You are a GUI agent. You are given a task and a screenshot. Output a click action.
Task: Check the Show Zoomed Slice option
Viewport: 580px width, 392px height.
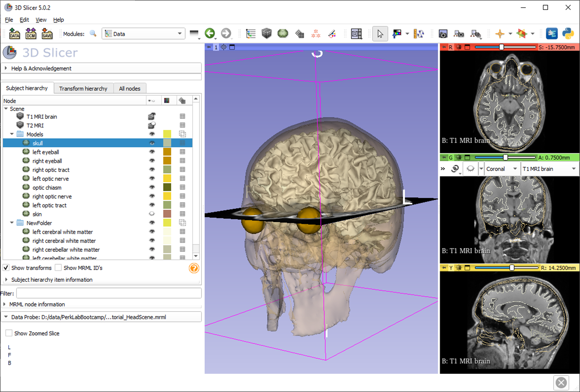(8, 333)
